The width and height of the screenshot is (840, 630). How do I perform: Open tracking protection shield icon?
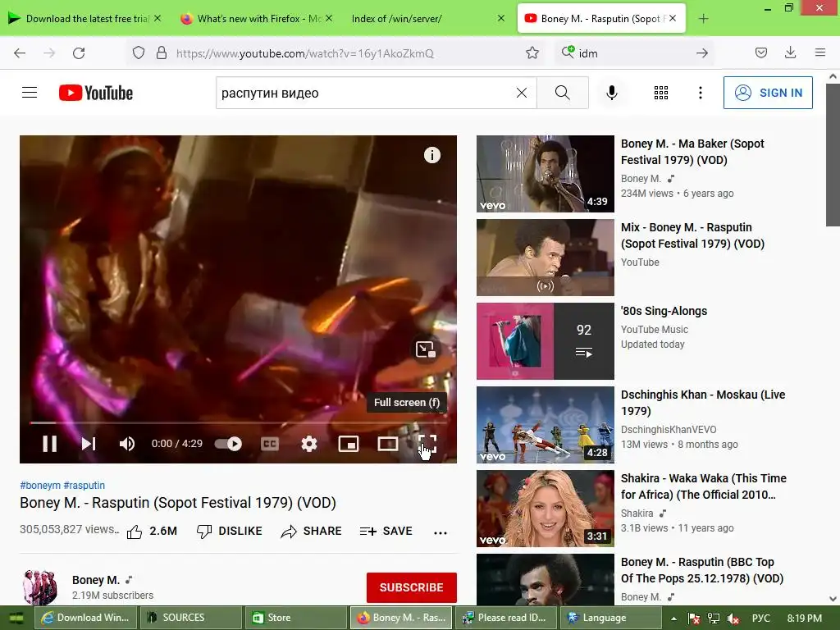click(x=139, y=53)
